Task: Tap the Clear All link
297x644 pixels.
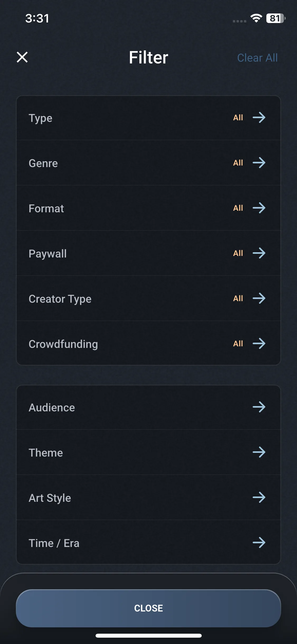Action: coord(257,58)
